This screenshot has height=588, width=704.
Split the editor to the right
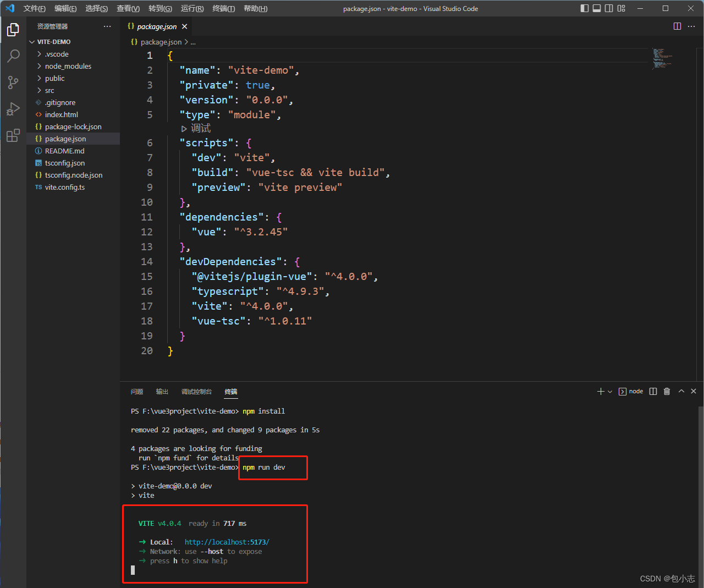click(677, 26)
